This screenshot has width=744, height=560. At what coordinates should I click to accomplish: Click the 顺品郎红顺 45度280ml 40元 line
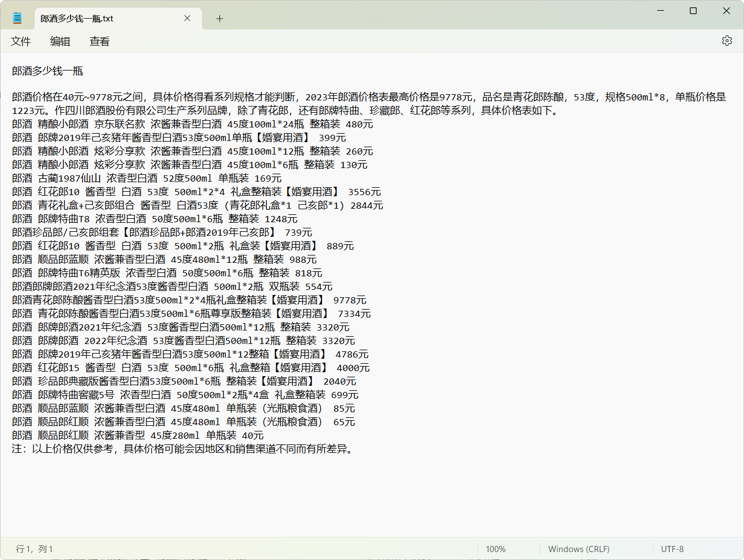(138, 435)
